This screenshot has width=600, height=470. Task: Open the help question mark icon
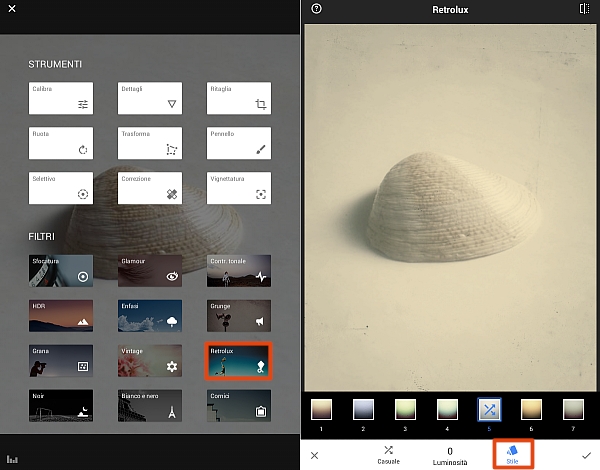317,9
